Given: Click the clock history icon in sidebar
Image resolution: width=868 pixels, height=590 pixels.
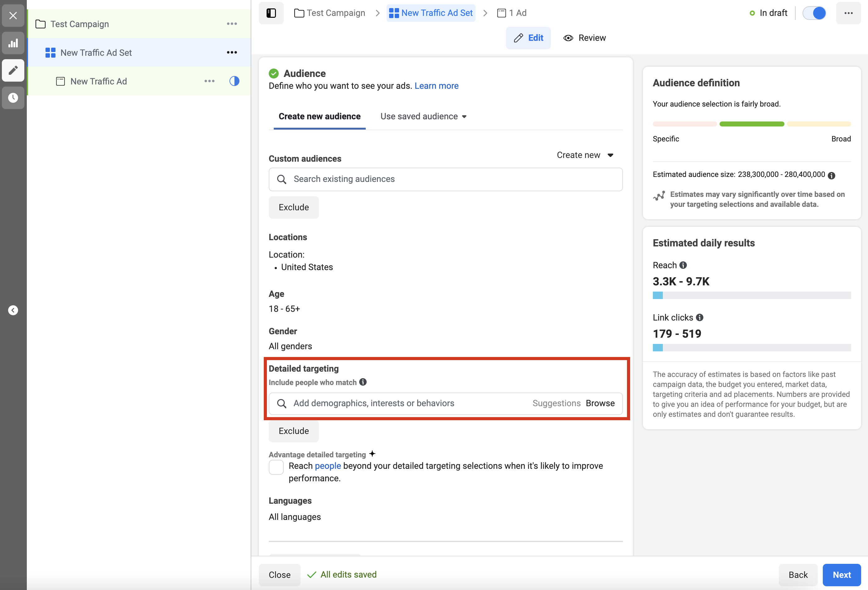Looking at the screenshot, I should [x=13, y=98].
